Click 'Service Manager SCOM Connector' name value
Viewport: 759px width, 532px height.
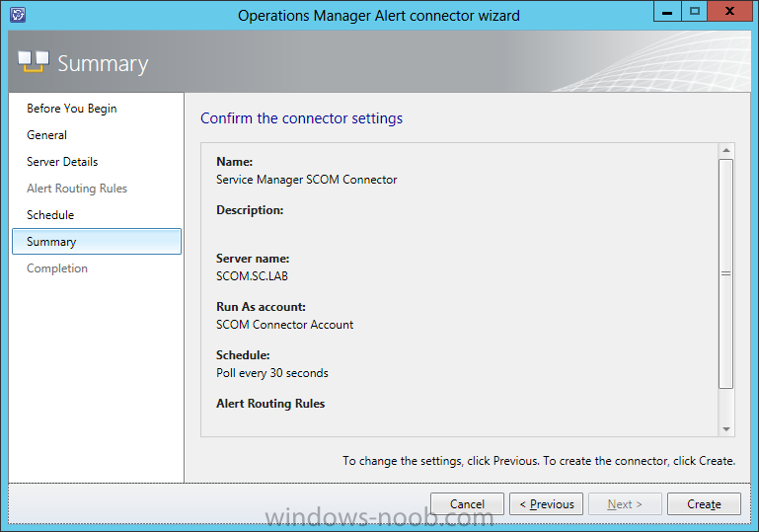pos(306,180)
